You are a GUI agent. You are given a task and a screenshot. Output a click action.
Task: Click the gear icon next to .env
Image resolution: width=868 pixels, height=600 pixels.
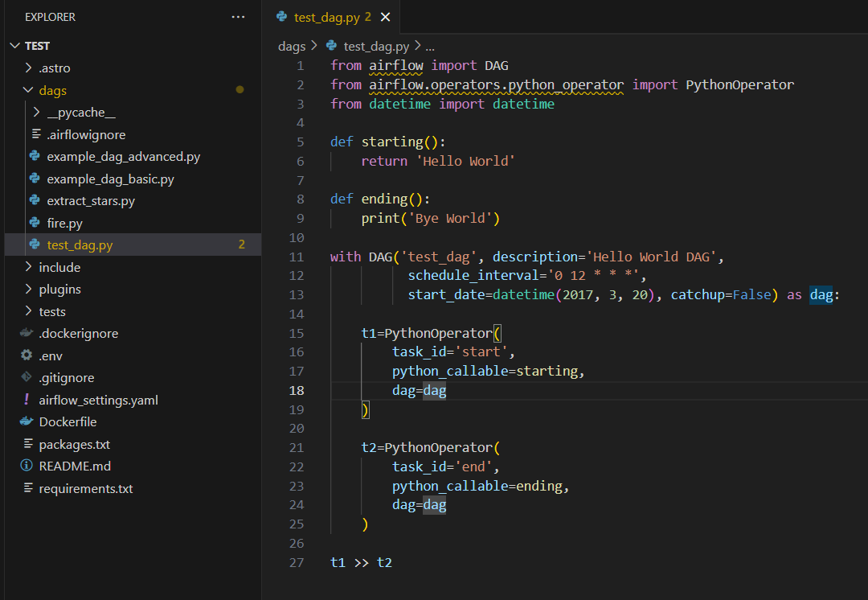26,355
